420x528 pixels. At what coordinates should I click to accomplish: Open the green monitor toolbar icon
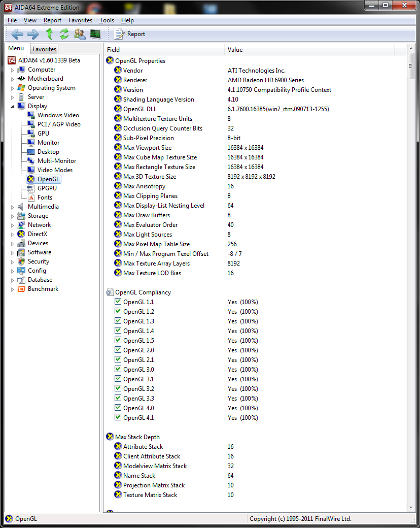pos(95,34)
